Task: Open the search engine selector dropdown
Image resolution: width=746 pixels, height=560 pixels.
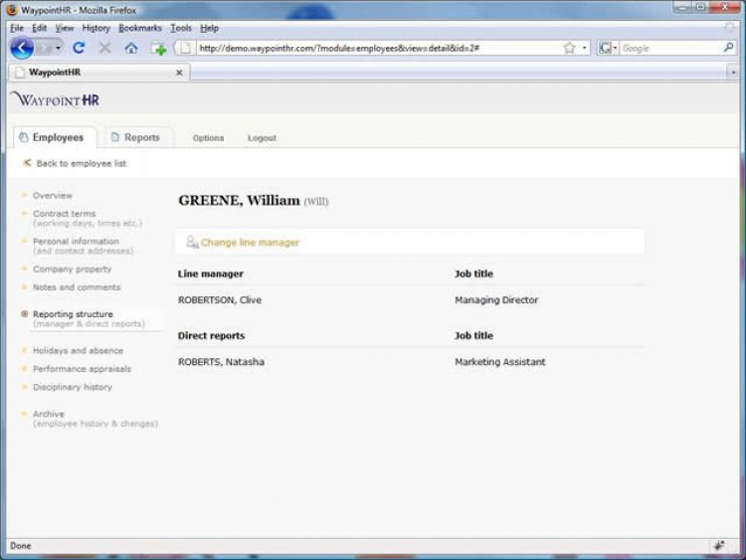Action: click(x=608, y=48)
